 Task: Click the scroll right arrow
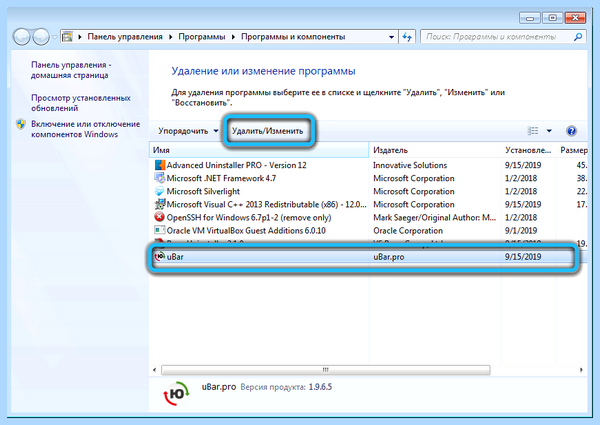581,370
